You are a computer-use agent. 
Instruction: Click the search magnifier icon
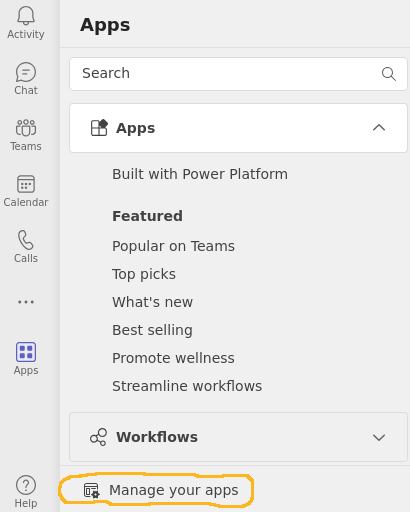(389, 74)
